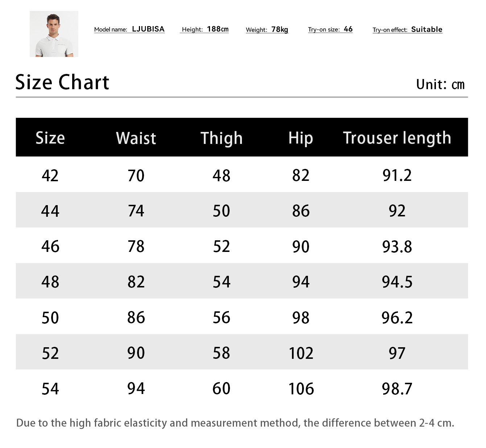Click the Size Chart heading

[x=62, y=82]
